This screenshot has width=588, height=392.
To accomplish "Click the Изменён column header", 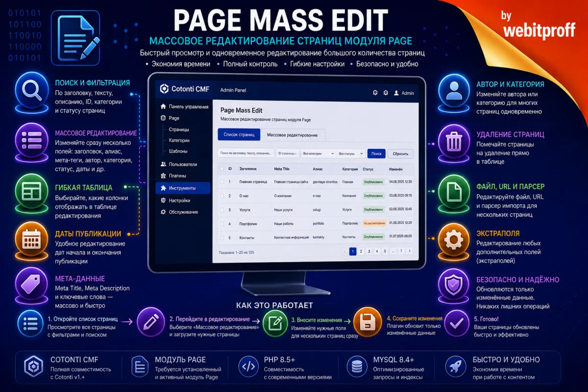I will (395, 169).
